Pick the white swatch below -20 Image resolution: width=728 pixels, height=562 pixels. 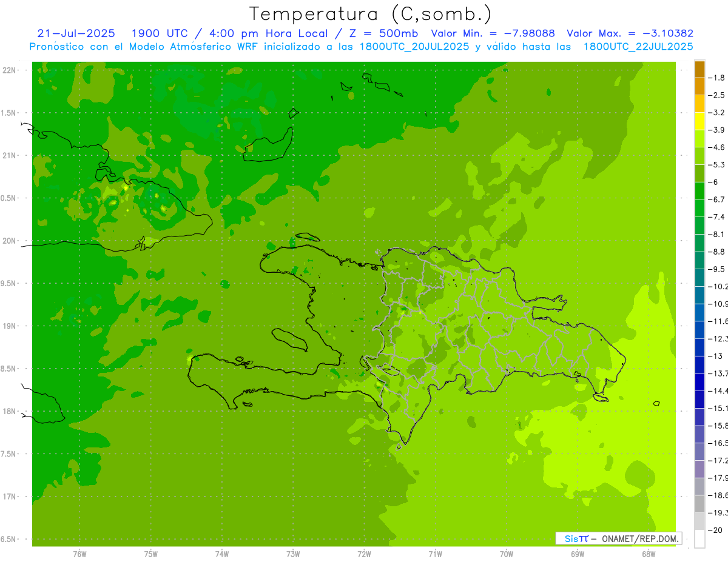click(699, 539)
